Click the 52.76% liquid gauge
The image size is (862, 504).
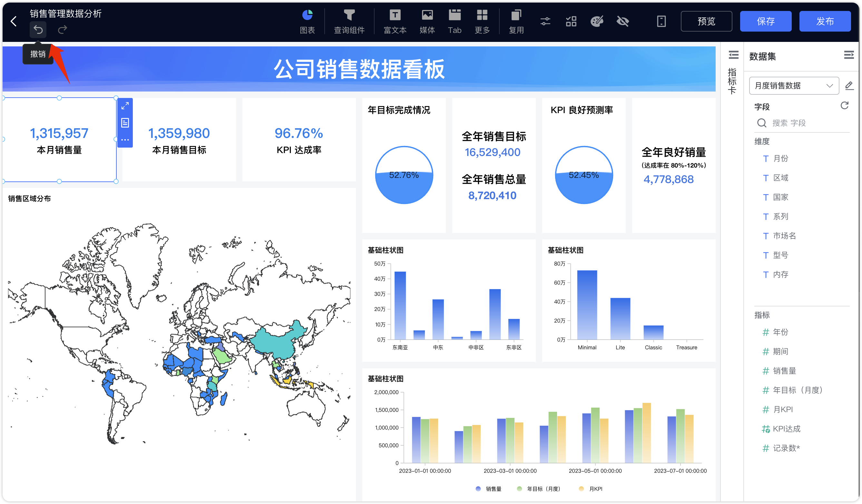pos(404,175)
